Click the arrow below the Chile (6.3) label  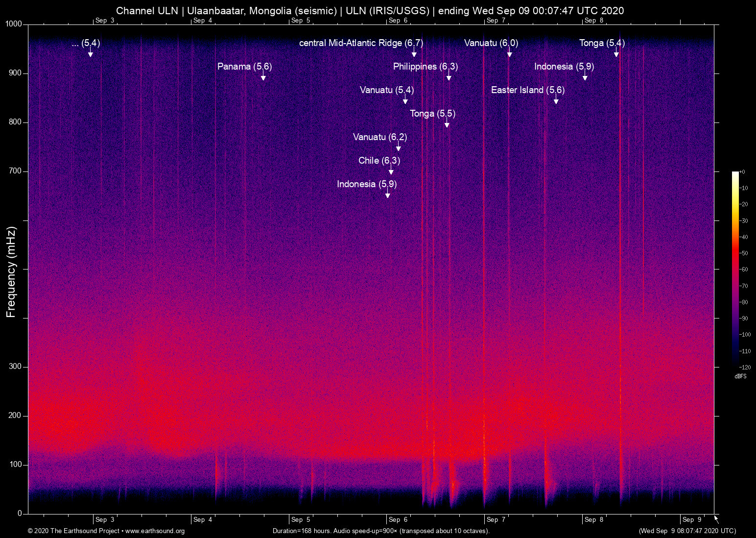coord(391,171)
